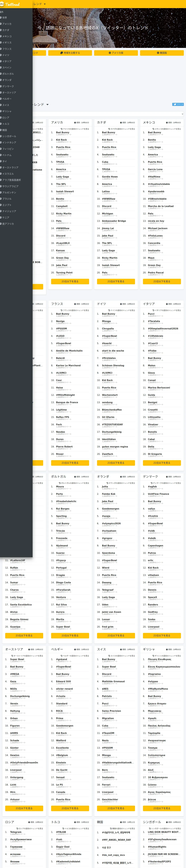Click 21位以下を見る button under ドイツ
This screenshot has width=186, height=868.
116,463
